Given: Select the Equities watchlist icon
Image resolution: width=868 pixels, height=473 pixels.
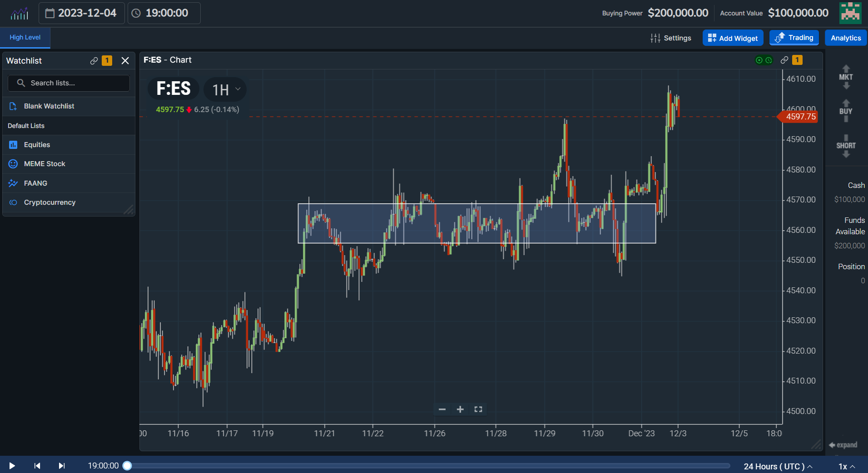Looking at the screenshot, I should pyautogui.click(x=13, y=144).
